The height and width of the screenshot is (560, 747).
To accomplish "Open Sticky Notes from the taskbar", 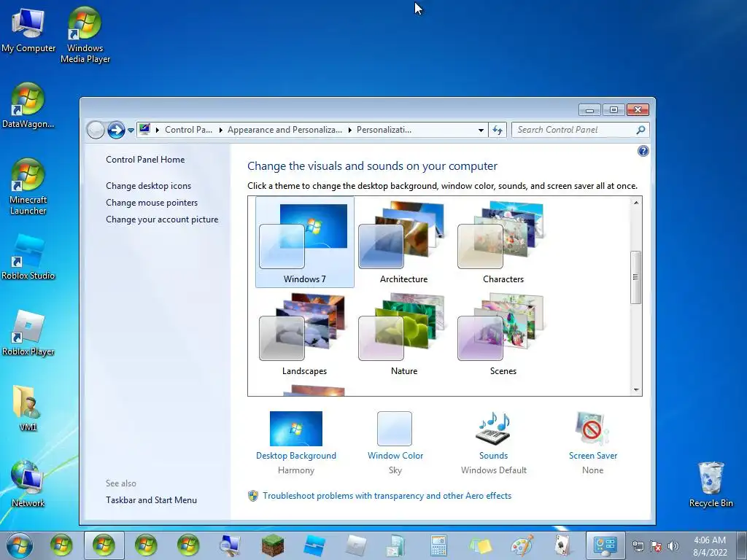I will 480,545.
